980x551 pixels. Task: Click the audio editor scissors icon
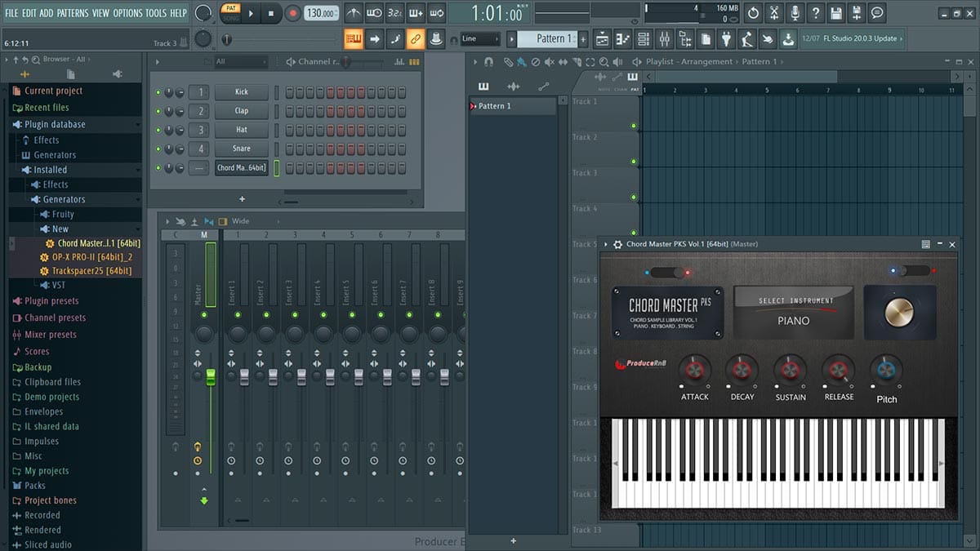[774, 13]
